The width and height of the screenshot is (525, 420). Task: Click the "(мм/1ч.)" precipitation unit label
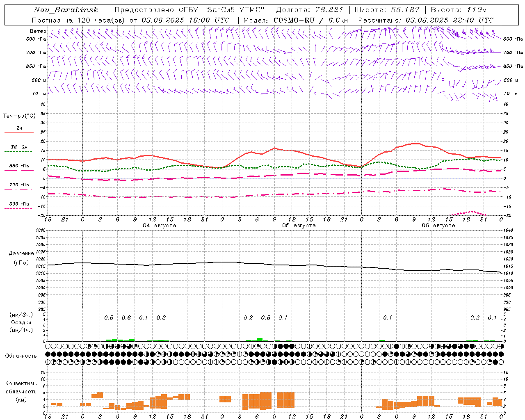pyautogui.click(x=21, y=330)
